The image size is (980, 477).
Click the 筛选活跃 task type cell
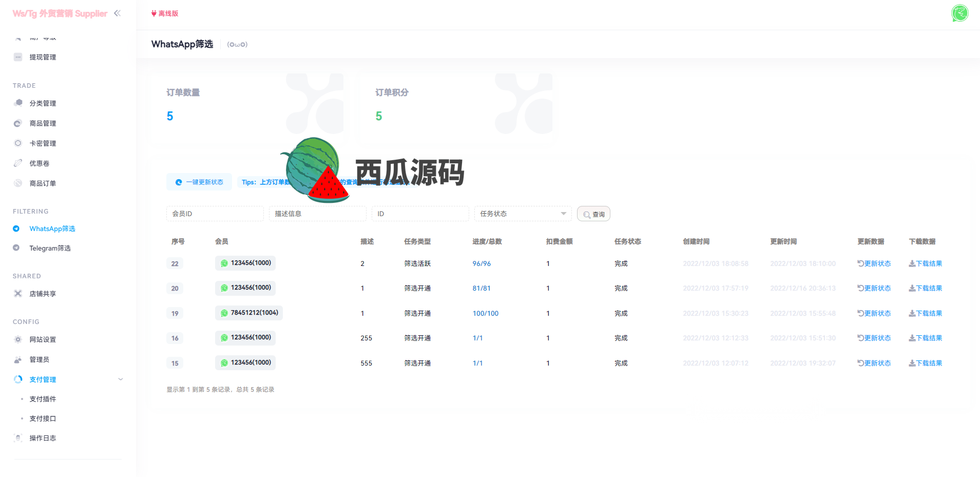point(417,263)
